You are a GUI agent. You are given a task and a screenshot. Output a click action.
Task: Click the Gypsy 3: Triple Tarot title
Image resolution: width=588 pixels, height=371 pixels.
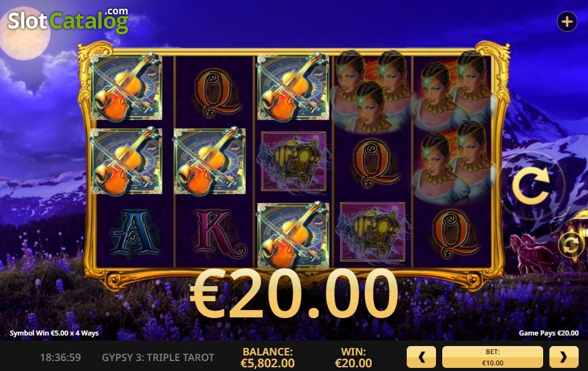[x=158, y=357]
